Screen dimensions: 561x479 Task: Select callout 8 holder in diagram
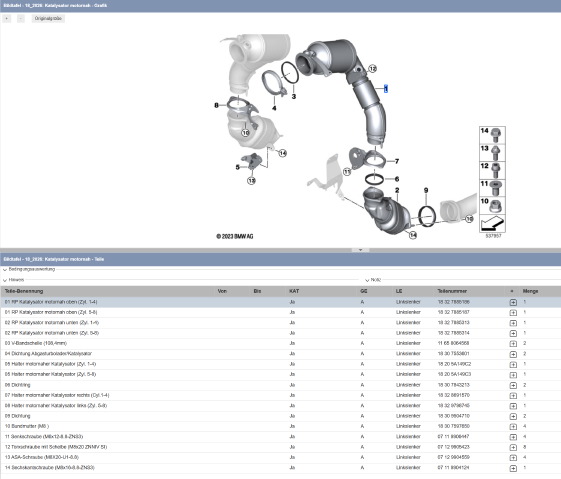[x=216, y=105]
